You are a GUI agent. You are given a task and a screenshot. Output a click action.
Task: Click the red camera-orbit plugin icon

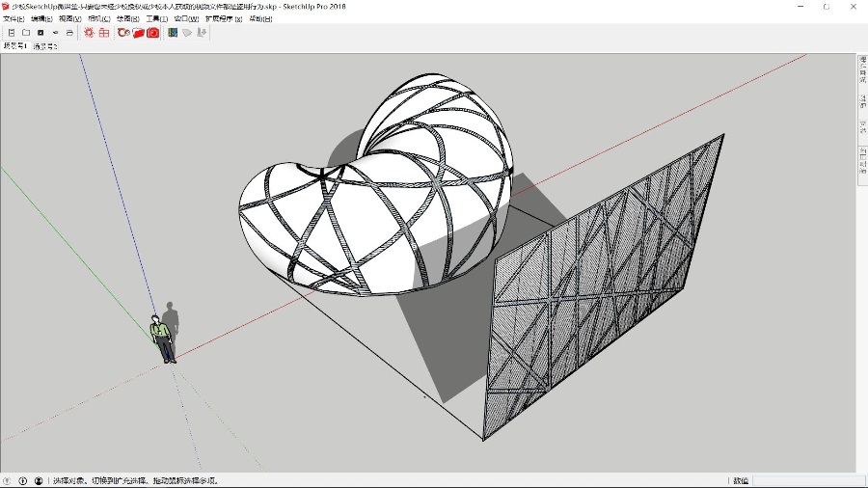point(123,33)
